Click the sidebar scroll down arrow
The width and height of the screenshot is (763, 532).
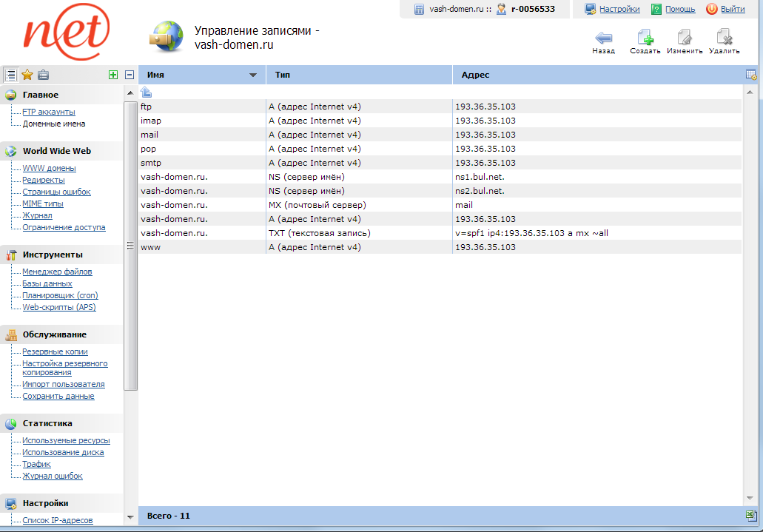130,516
